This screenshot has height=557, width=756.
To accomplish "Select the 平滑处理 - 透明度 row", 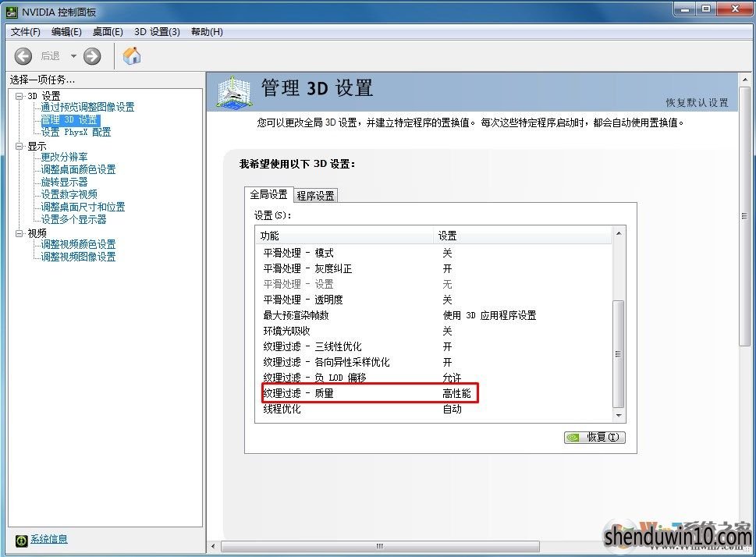I will click(433, 300).
